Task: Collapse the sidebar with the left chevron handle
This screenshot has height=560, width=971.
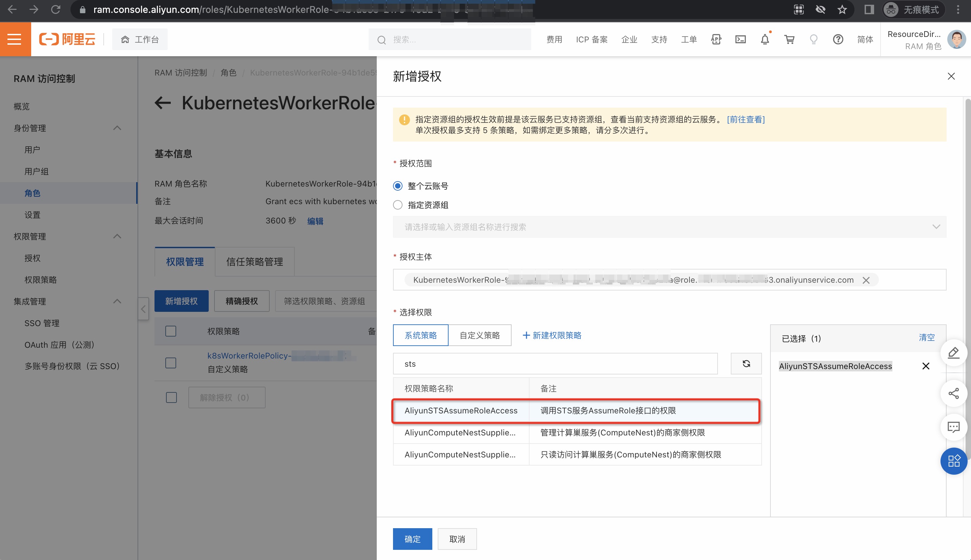Action: (x=143, y=309)
